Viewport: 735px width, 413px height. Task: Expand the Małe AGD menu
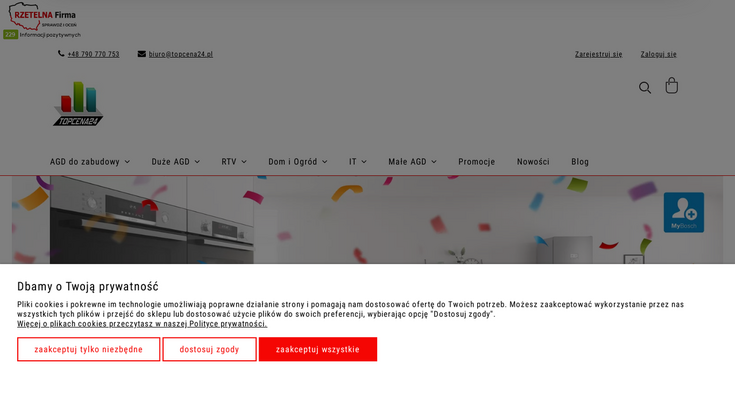(412, 162)
